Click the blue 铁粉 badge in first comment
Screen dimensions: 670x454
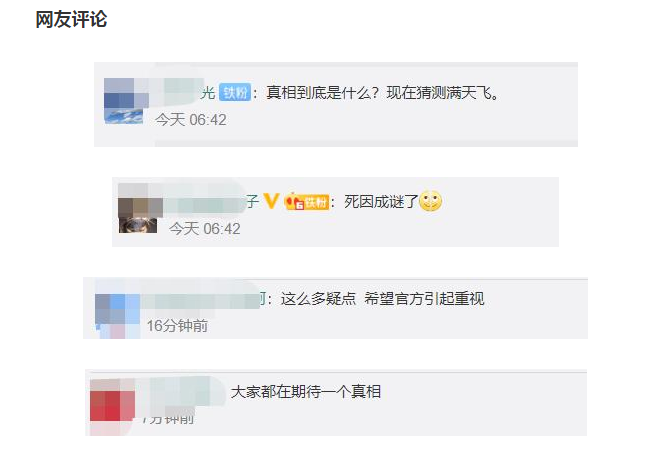pyautogui.click(x=235, y=92)
